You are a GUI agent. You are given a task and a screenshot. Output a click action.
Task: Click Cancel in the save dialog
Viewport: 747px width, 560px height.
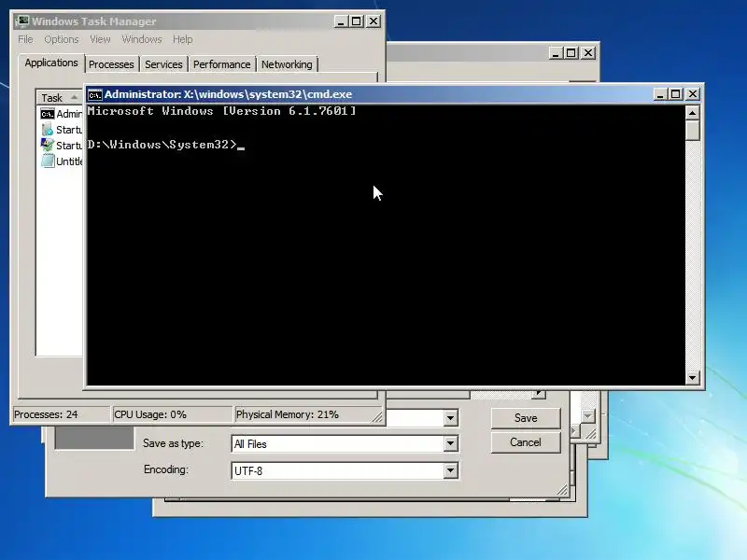click(526, 442)
